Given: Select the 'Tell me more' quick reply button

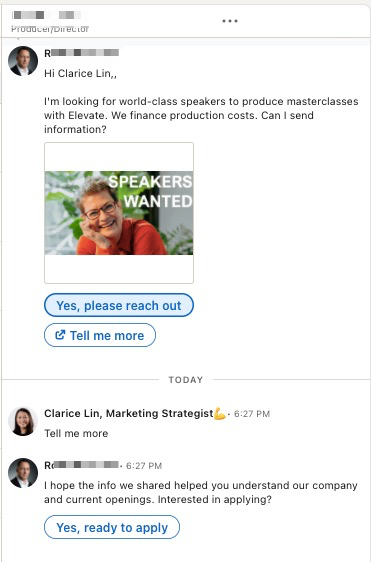Looking at the screenshot, I should click(x=100, y=335).
